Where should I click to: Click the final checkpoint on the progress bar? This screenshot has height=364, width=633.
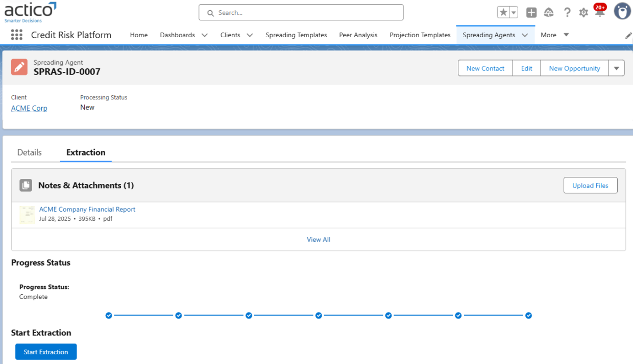(528, 315)
